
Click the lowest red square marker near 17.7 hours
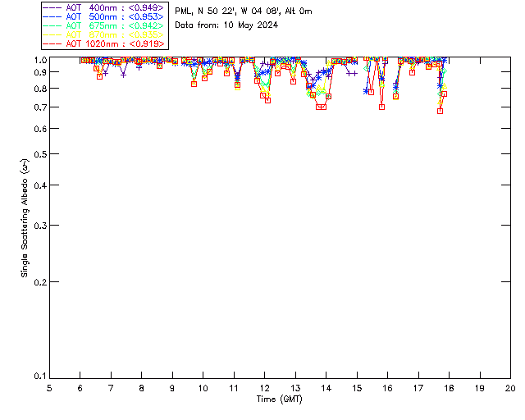click(440, 111)
